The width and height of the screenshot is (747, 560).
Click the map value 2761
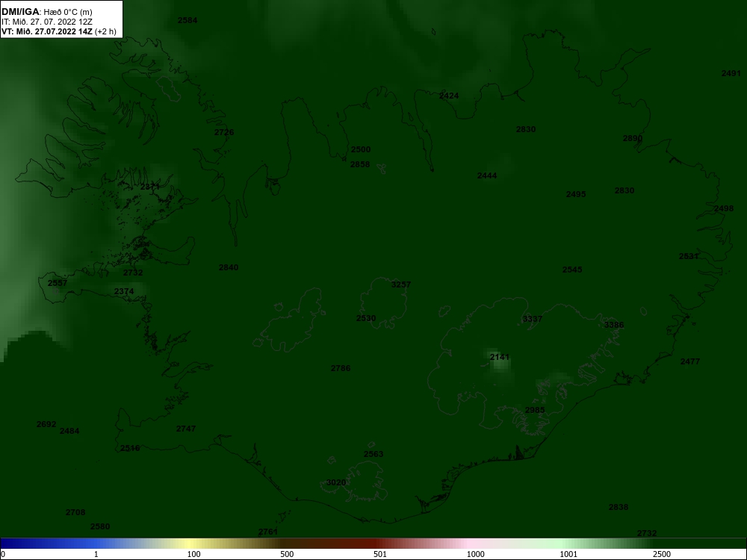tap(267, 532)
